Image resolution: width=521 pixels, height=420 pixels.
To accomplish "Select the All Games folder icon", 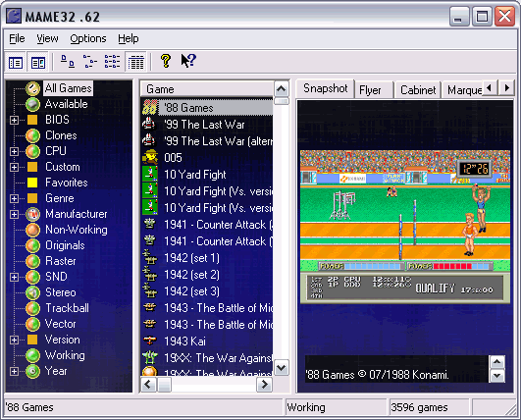I will click(32, 88).
